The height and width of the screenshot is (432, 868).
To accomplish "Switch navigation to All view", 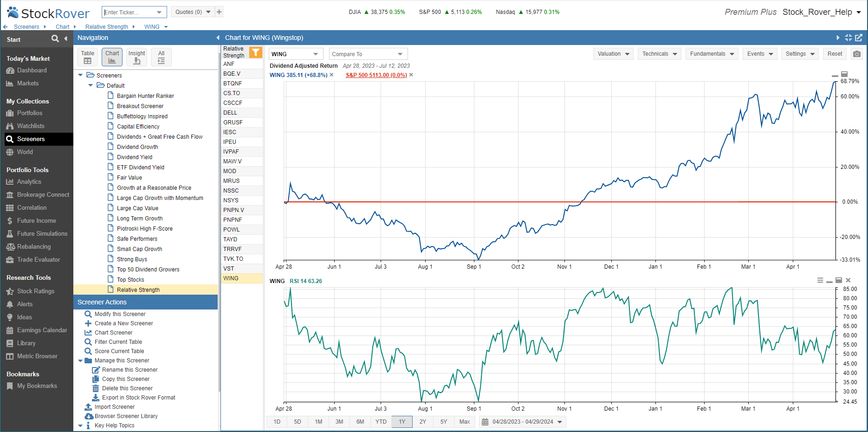I will 161,57.
